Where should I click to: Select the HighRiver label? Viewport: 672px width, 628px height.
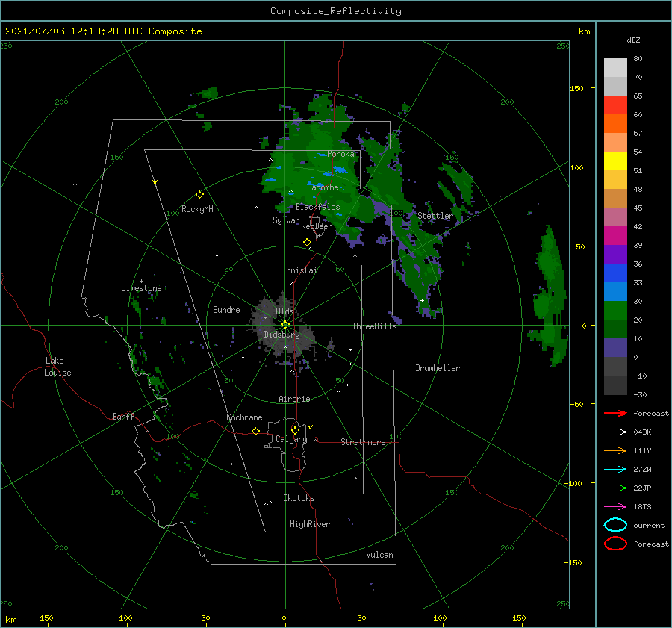pyautogui.click(x=310, y=524)
